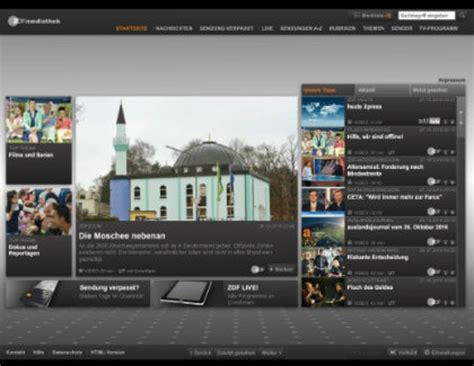Image resolution: width=474 pixels, height=366 pixels.
Task: Toggle ZDF switch on Altersarmut row
Action: [434, 182]
